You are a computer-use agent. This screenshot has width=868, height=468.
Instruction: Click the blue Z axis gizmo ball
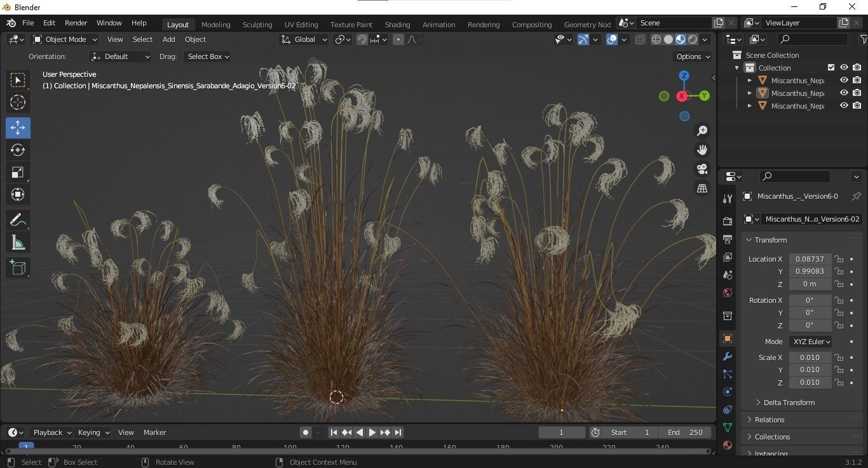[x=684, y=76]
